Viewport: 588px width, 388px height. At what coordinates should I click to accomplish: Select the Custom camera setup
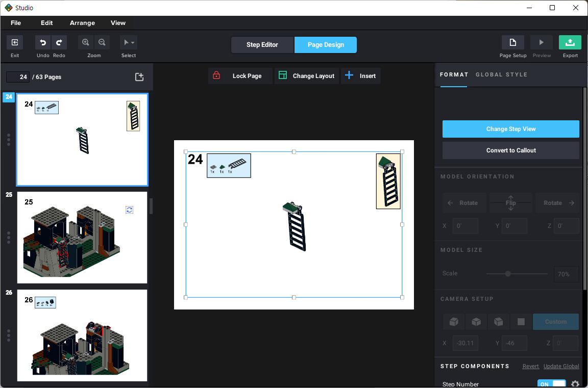point(556,322)
